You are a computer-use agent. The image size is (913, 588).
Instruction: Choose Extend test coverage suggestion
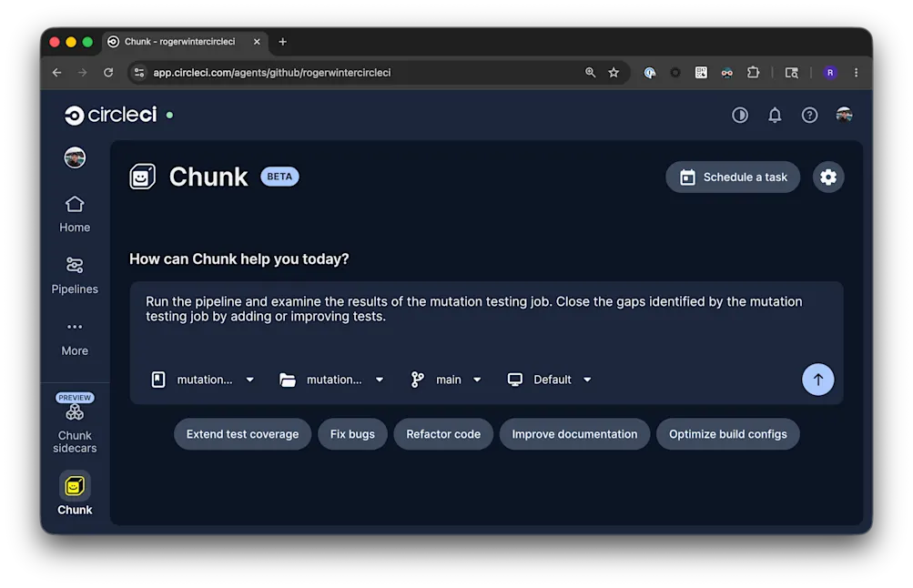[242, 434]
